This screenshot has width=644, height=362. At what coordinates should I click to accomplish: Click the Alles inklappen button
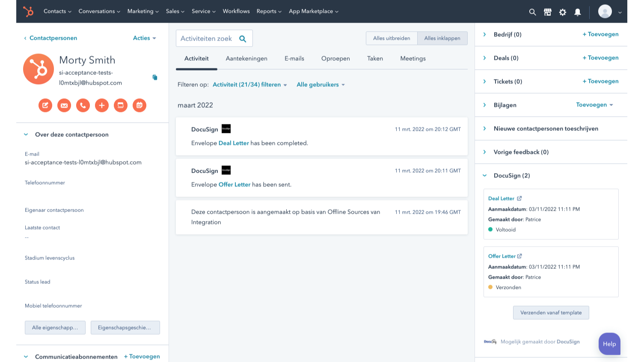tap(442, 38)
